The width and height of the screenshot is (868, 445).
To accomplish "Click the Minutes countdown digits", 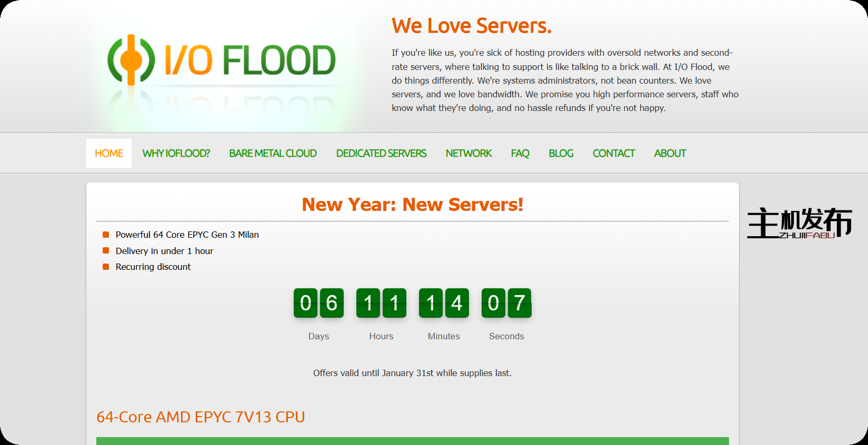I will click(x=444, y=303).
